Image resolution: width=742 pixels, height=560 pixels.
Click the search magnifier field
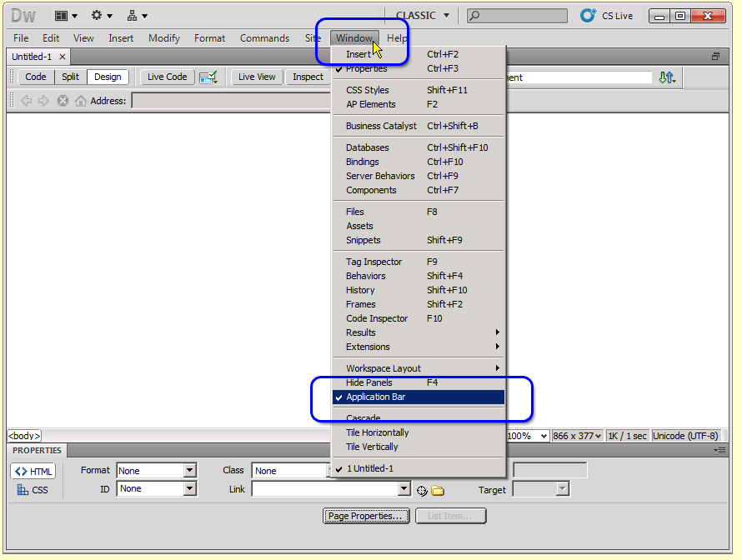517,16
